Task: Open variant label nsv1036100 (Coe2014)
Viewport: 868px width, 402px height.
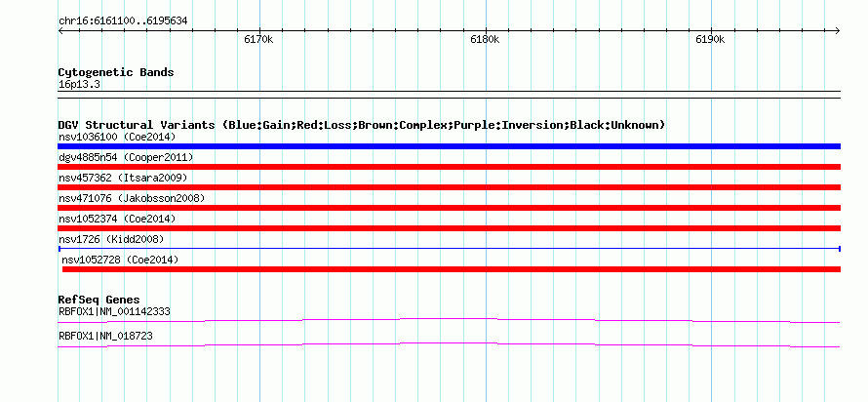Action: (117, 137)
